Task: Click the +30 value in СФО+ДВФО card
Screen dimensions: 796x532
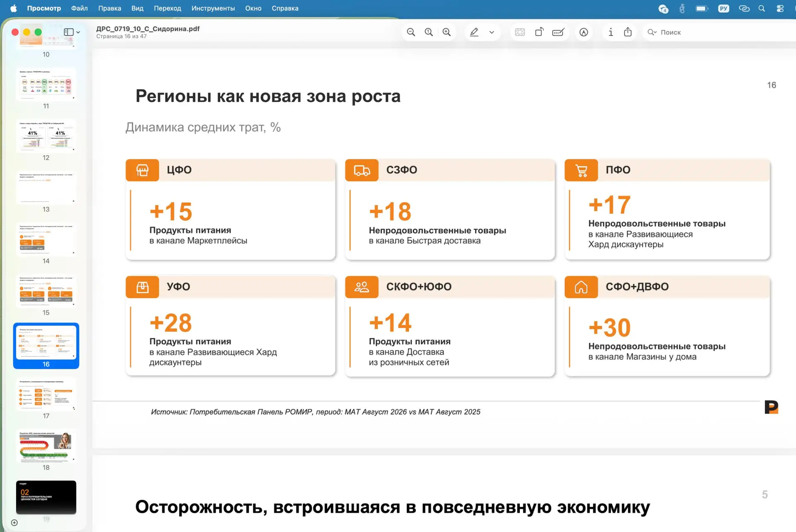Action: tap(609, 327)
